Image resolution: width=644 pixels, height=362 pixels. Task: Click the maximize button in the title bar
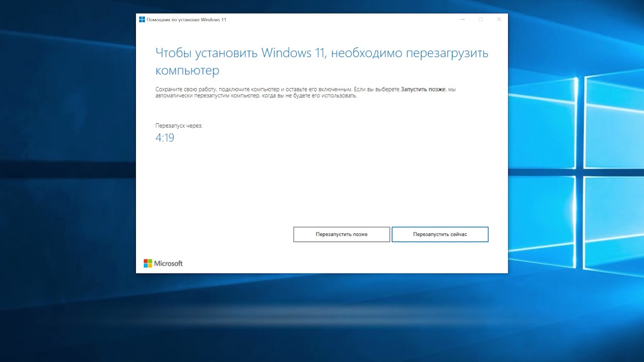coord(480,20)
